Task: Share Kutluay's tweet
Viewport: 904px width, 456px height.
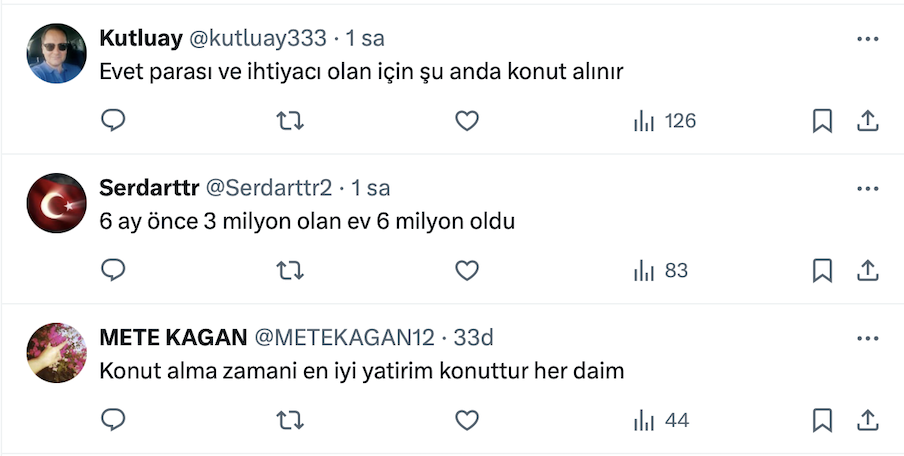Action: click(868, 121)
